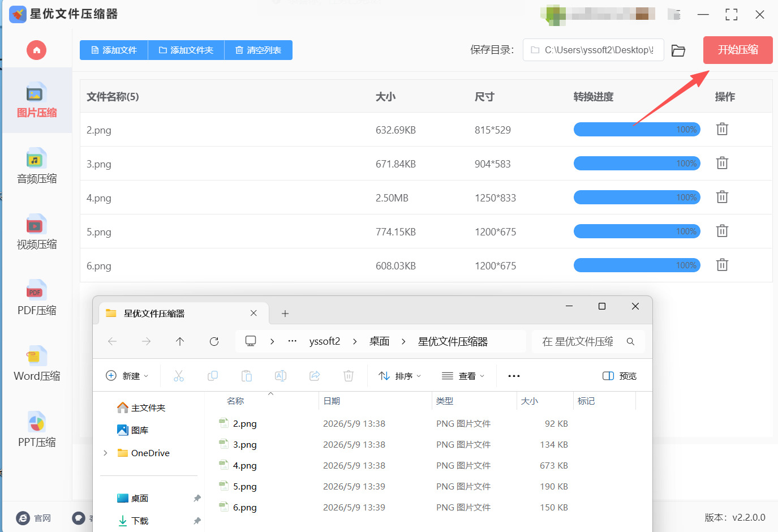Viewport: 778px width, 532px height.
Task: Click the Rename icon in Explorer toolbar
Action: (281, 376)
